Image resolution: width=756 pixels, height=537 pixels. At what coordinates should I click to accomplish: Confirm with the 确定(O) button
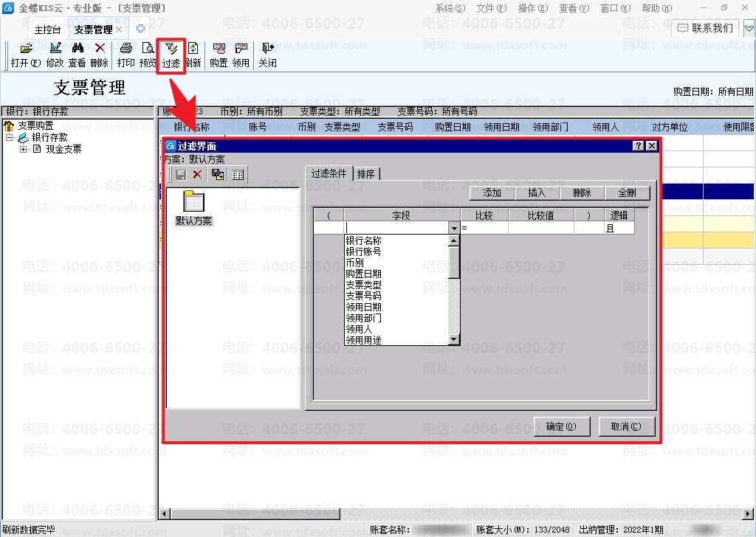(561, 426)
